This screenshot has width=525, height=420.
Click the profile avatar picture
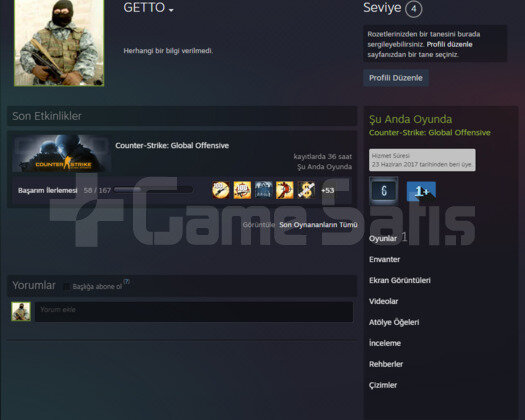[x=59, y=43]
